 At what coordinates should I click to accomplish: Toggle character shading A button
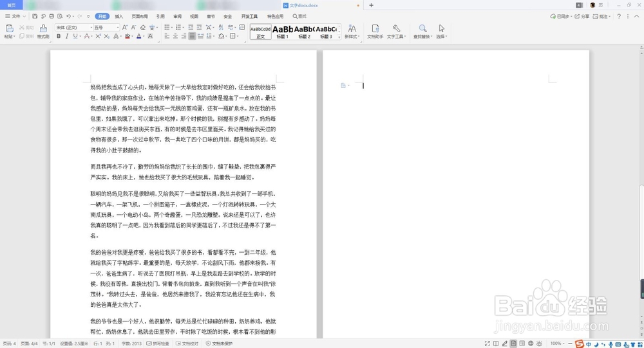pyautogui.click(x=150, y=36)
